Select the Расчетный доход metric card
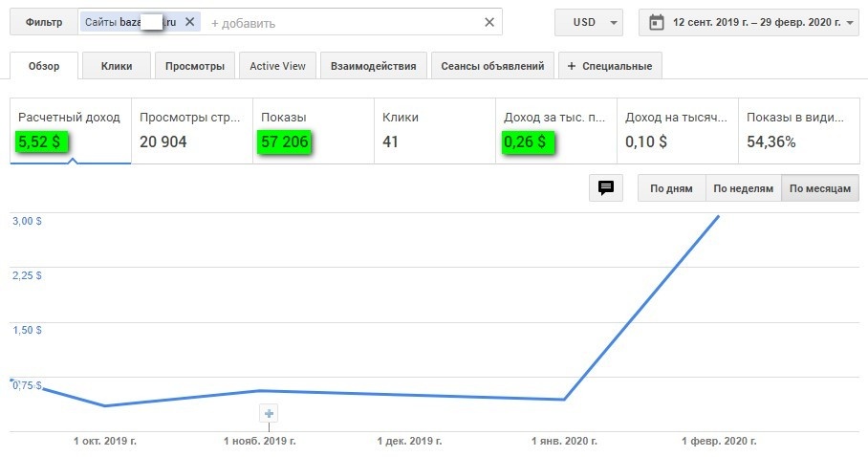Image resolution: width=868 pixels, height=457 pixels. 71,131
